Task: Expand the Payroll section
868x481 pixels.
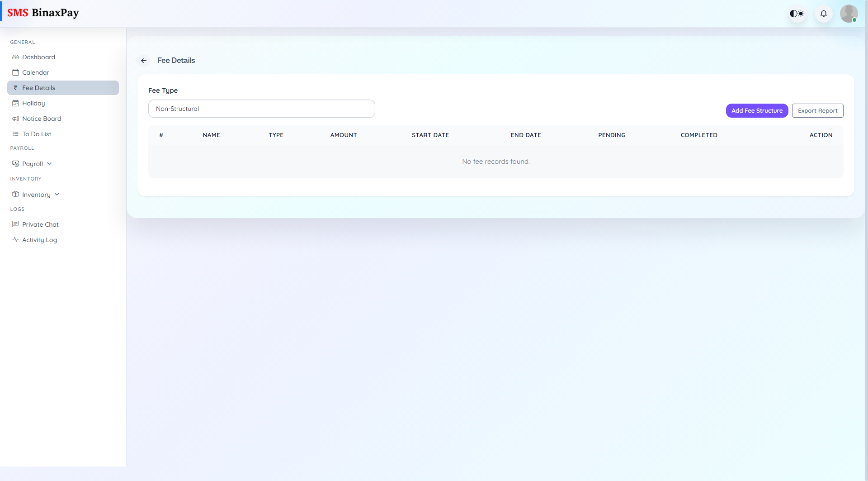Action: pos(49,163)
